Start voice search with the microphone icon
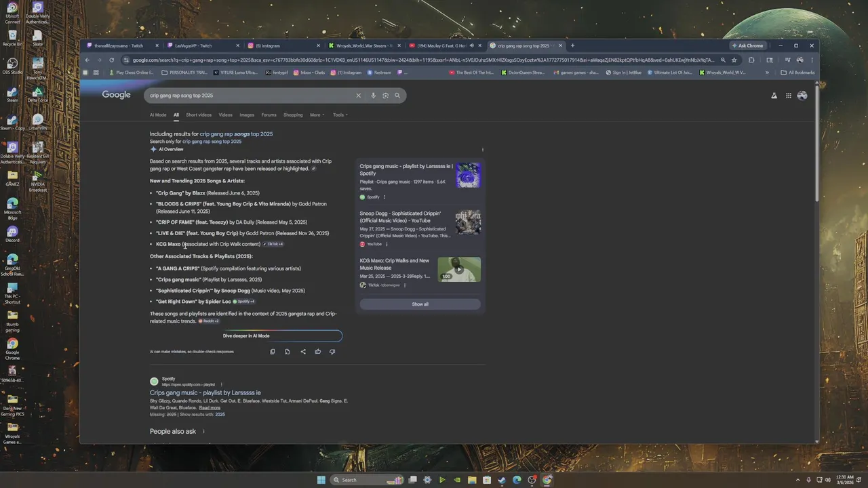Screen dimensions: 868x488 coord(373,96)
